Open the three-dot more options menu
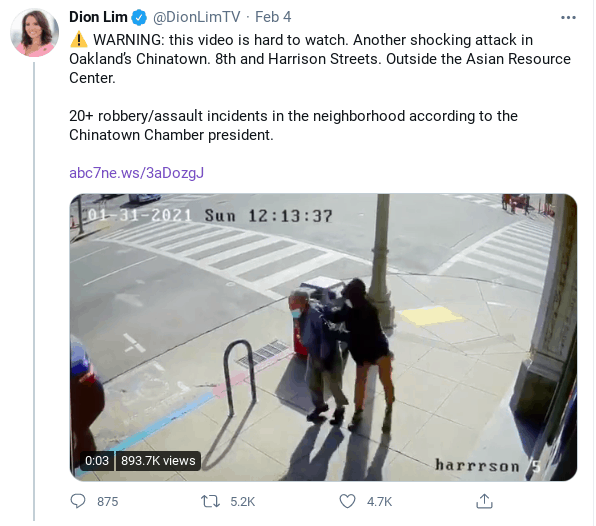596x526 pixels. pyautogui.click(x=568, y=17)
